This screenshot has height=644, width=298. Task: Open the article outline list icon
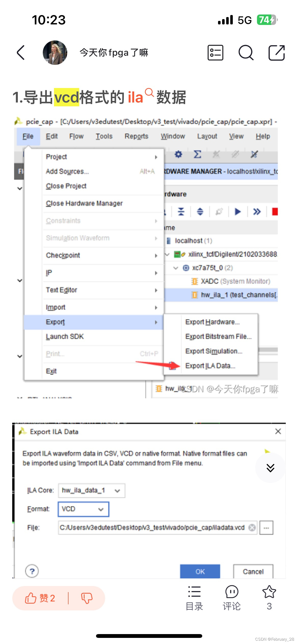coord(215,53)
